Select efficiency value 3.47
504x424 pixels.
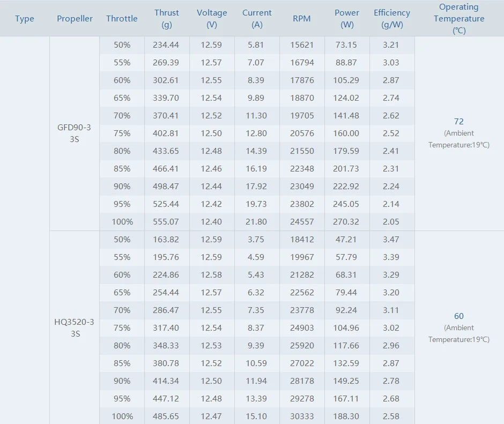tap(391, 239)
